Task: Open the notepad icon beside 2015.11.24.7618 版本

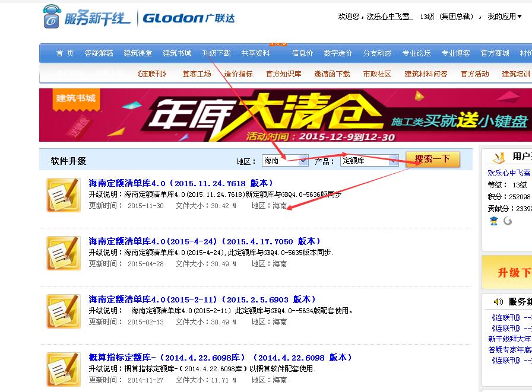Action: pos(64,195)
